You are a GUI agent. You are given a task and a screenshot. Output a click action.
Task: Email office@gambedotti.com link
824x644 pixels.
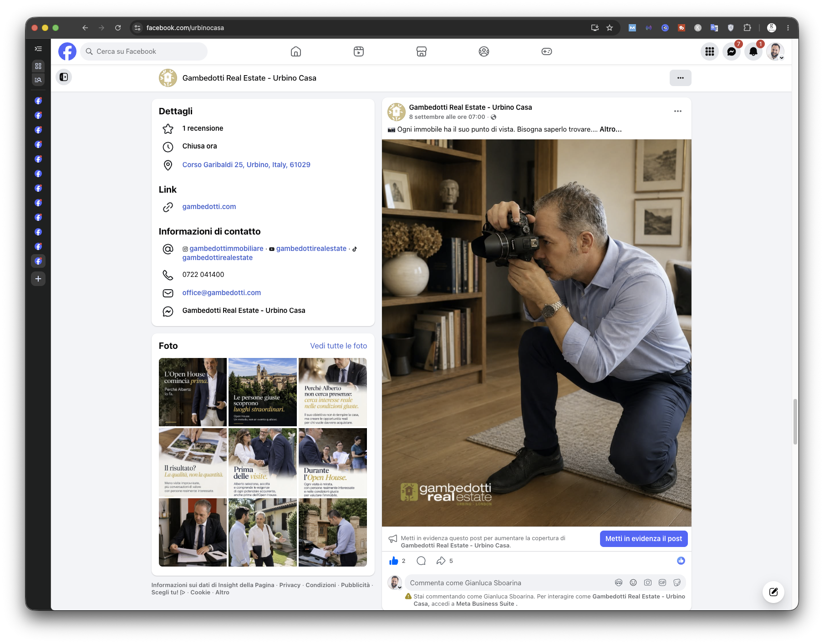[x=222, y=293]
